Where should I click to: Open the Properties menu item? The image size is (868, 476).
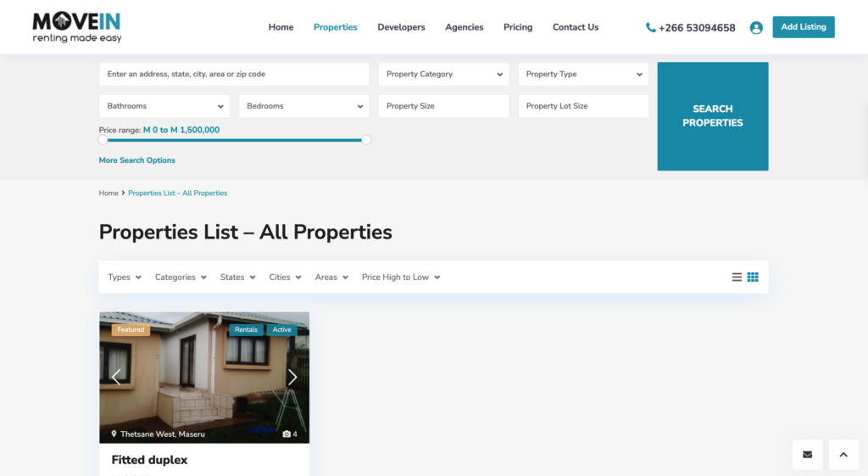[336, 27]
